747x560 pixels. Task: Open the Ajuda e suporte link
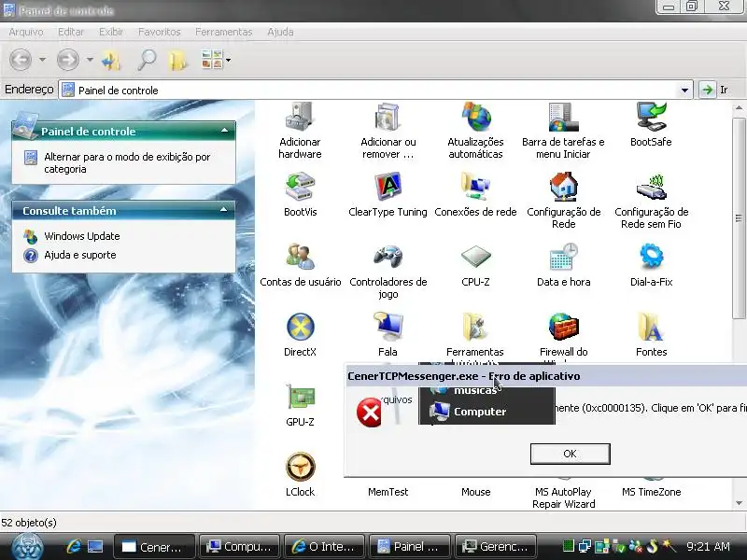tap(79, 255)
